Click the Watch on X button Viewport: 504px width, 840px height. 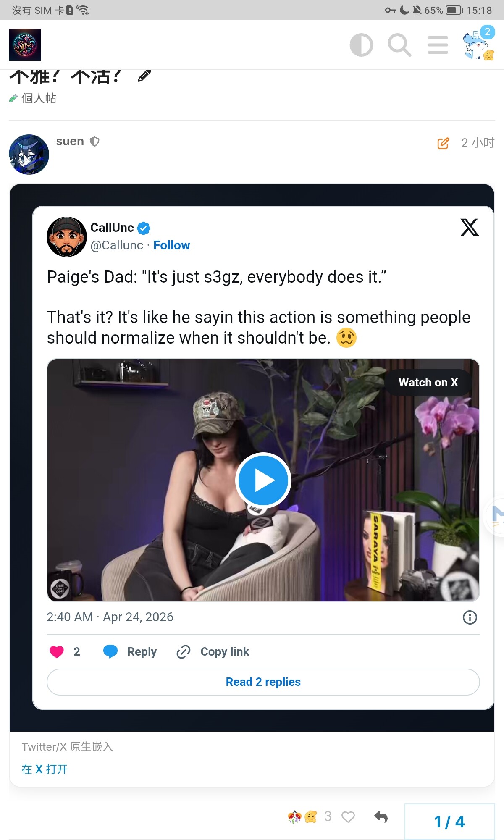pyautogui.click(x=428, y=383)
